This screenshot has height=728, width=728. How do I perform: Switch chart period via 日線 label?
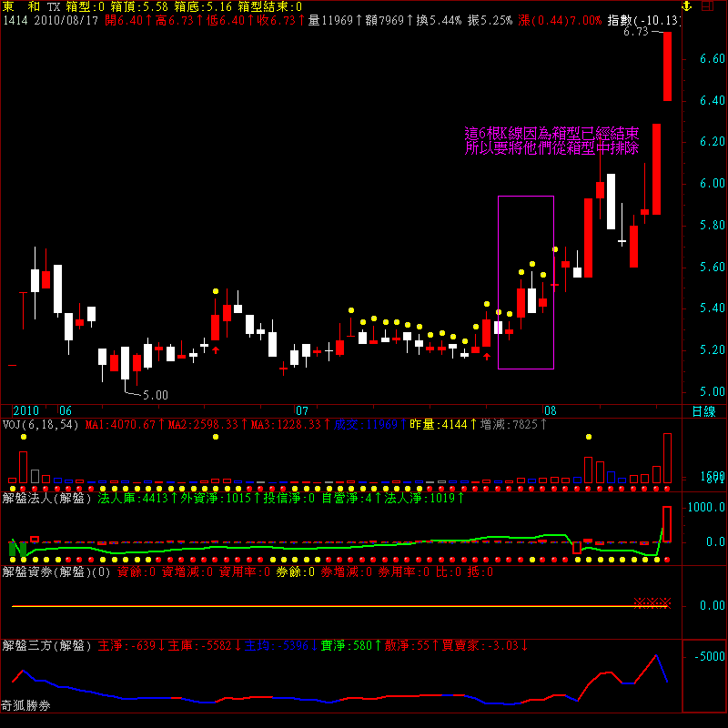(703, 411)
